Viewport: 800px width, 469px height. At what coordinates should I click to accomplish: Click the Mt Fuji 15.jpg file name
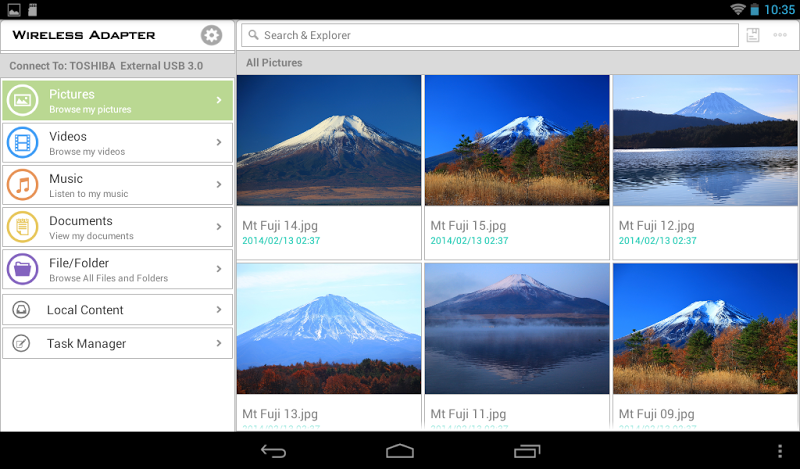pyautogui.click(x=468, y=226)
